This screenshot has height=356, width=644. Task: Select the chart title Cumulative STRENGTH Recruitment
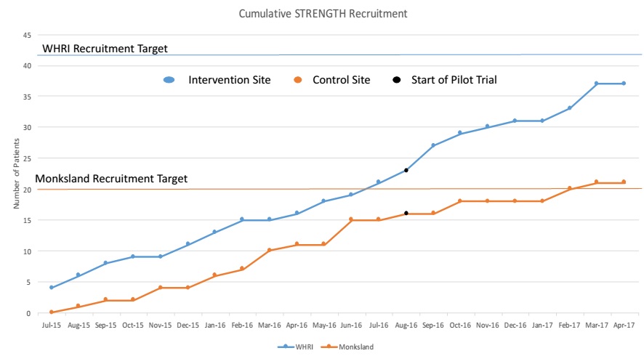pos(321,13)
